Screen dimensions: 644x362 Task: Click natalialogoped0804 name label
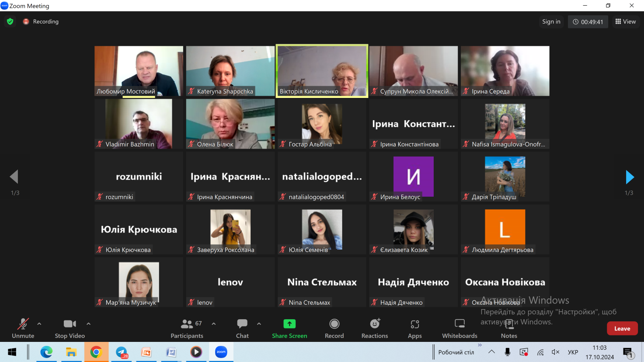point(316,197)
